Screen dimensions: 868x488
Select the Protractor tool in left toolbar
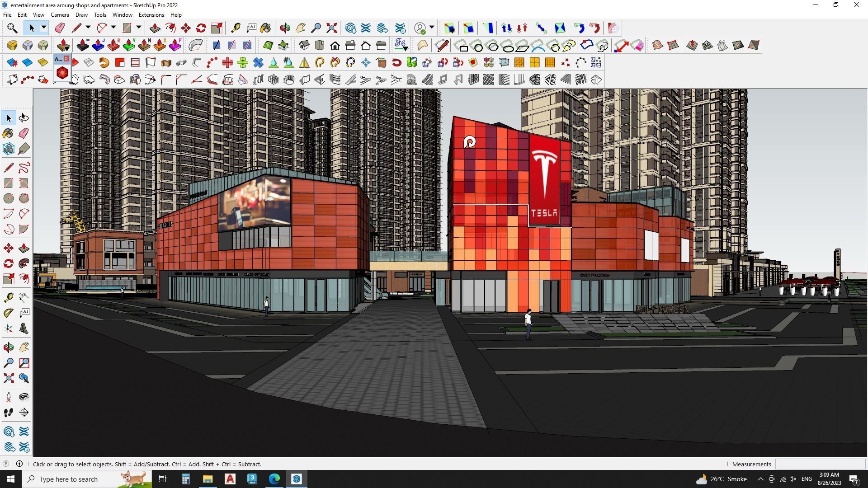pos(9,313)
